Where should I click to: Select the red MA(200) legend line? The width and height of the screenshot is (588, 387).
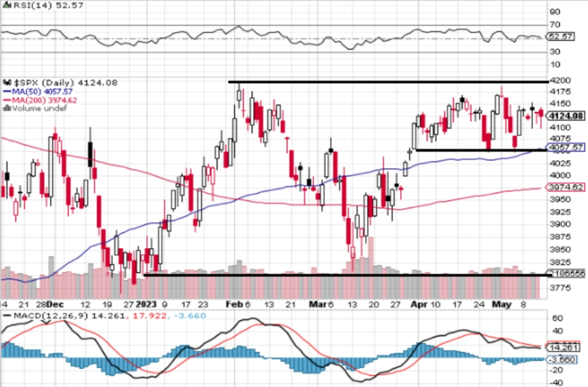coord(7,100)
